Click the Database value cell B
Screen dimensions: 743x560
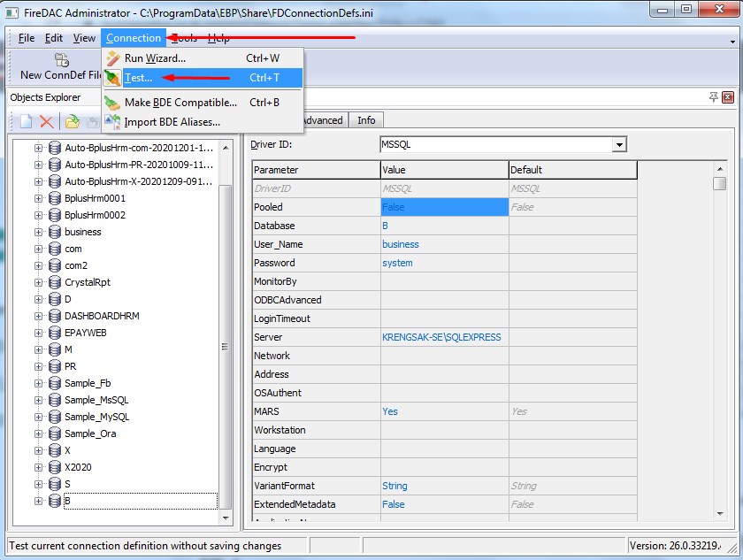[444, 226]
